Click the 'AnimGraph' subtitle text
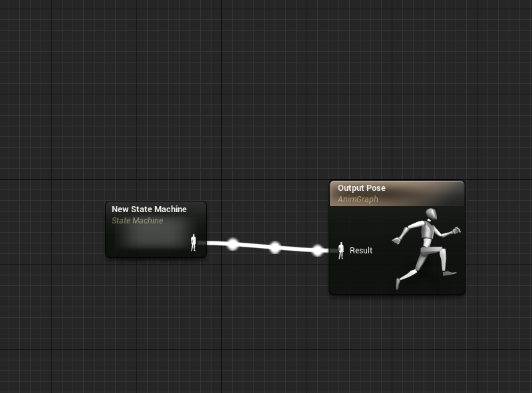 [358, 199]
